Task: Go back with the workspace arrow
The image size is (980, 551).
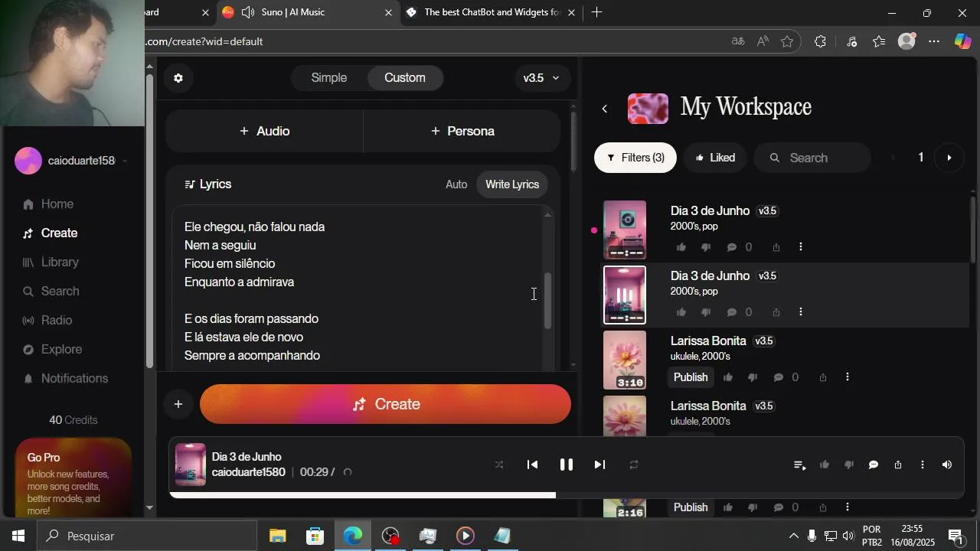Action: pos(604,109)
